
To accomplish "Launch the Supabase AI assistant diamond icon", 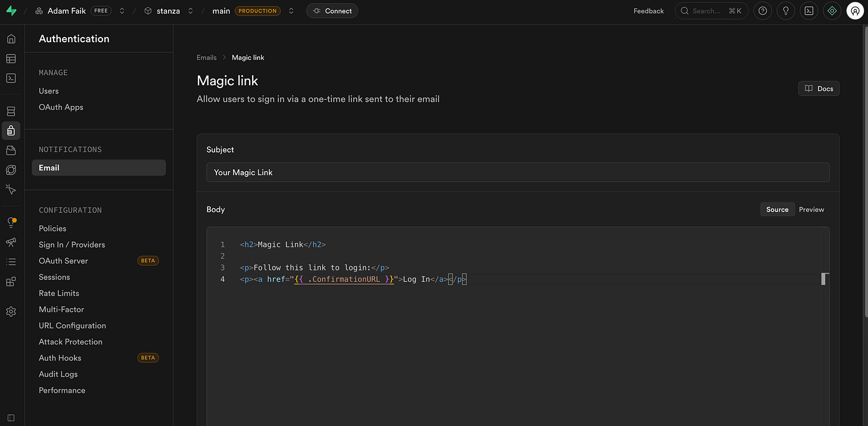I will (832, 10).
